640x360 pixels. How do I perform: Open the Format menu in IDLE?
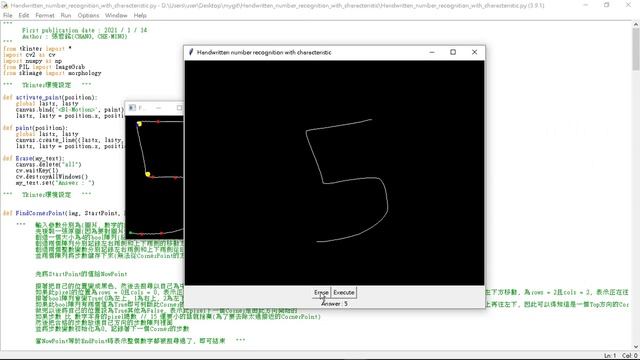click(x=44, y=15)
